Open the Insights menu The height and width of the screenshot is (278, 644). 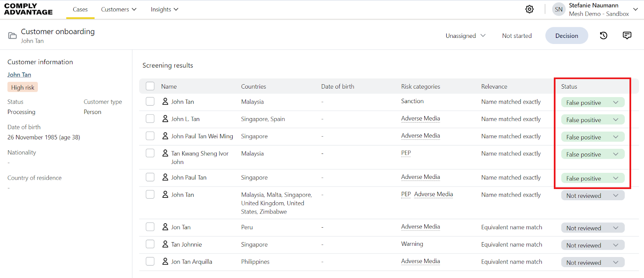tap(164, 9)
